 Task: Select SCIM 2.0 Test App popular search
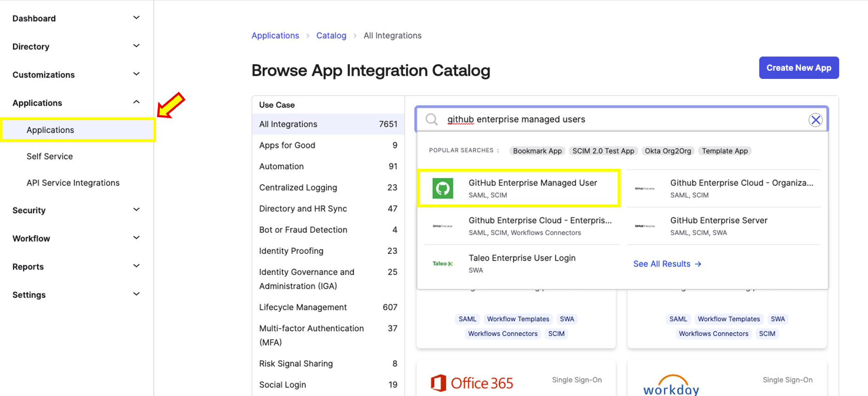click(603, 151)
